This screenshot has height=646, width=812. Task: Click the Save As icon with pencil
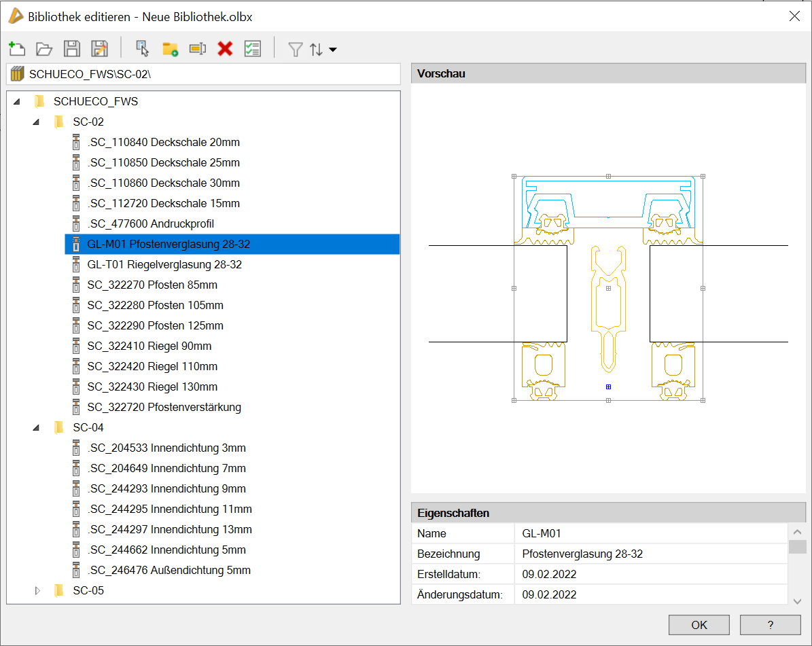click(100, 49)
